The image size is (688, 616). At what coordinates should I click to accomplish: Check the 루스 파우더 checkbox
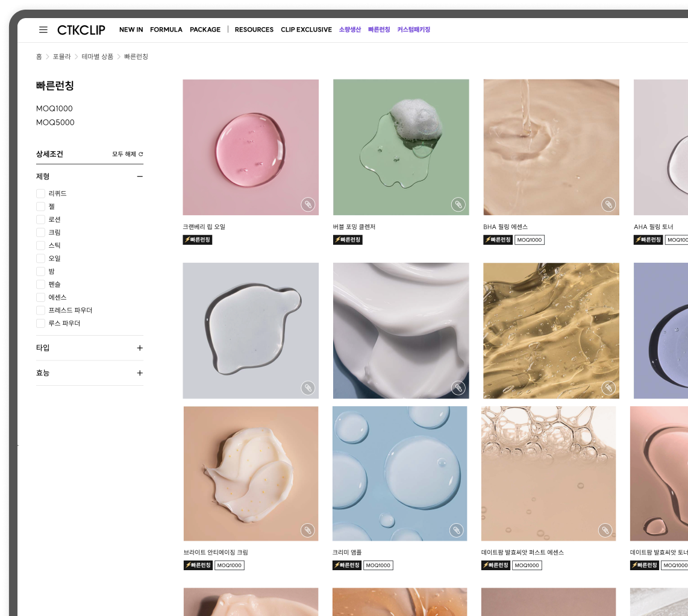(40, 323)
